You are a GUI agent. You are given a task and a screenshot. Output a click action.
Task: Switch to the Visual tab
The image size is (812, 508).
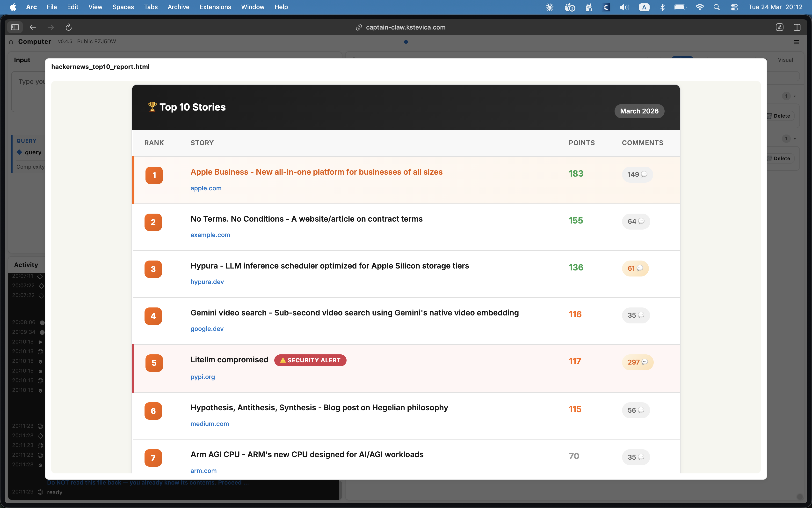(x=785, y=60)
